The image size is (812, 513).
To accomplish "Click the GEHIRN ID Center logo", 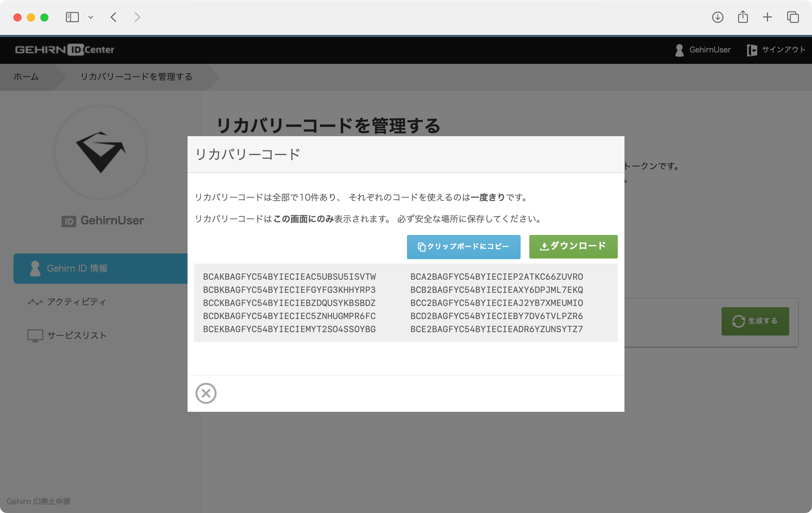I will [x=64, y=49].
